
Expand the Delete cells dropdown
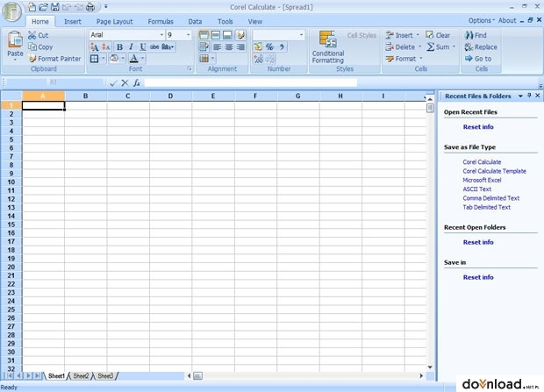pyautogui.click(x=419, y=46)
